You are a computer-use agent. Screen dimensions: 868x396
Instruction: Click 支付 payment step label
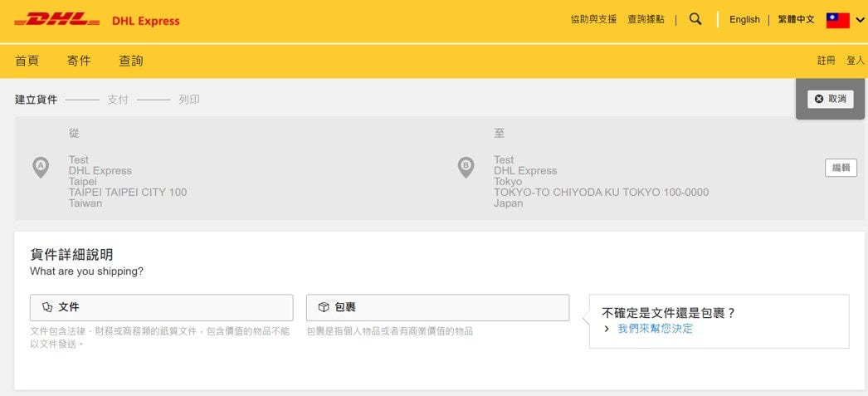[117, 100]
